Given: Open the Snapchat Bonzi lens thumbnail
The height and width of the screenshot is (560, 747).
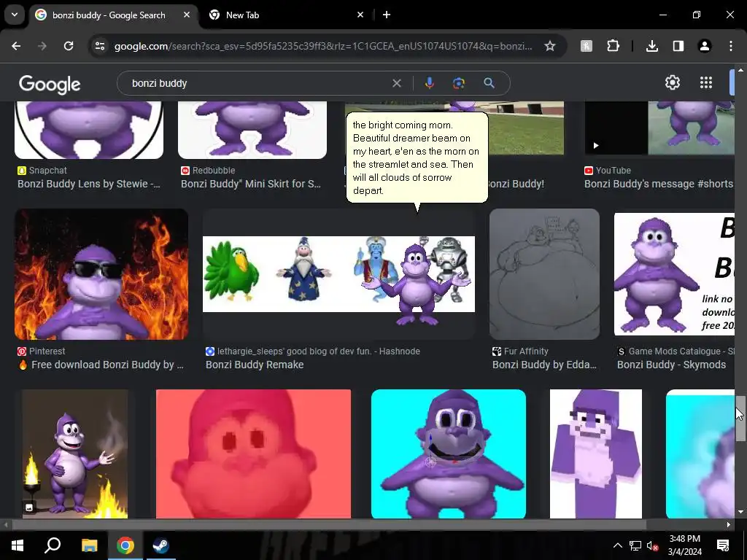Looking at the screenshot, I should (x=89, y=130).
